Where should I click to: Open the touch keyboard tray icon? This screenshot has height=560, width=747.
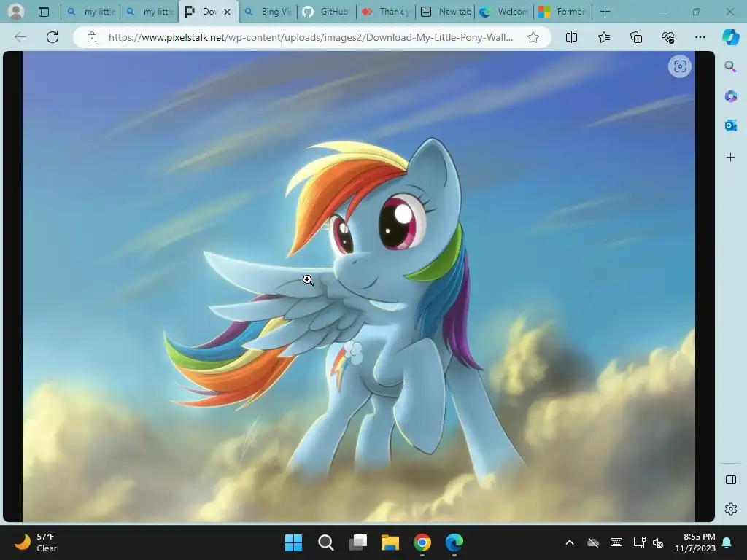[616, 542]
